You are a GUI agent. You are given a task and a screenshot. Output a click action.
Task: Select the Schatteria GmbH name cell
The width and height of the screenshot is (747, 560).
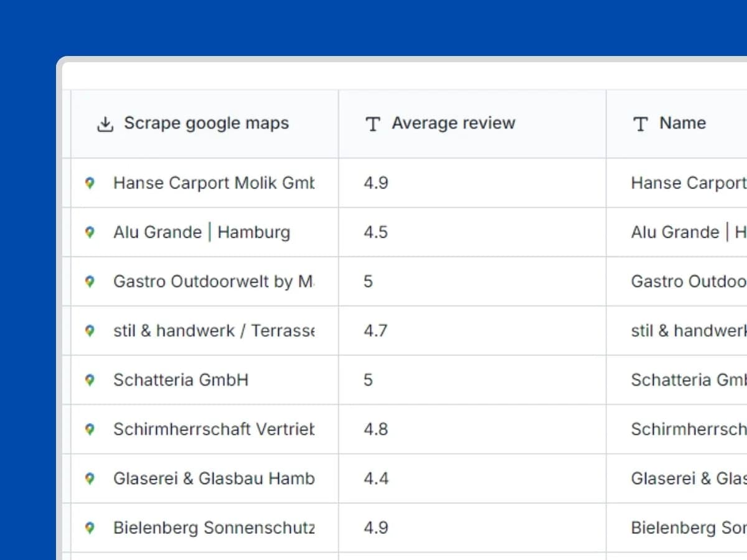[679, 380]
